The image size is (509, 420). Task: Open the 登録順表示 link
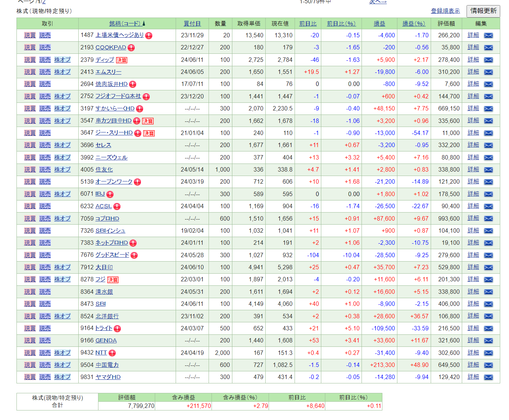pos(445,11)
